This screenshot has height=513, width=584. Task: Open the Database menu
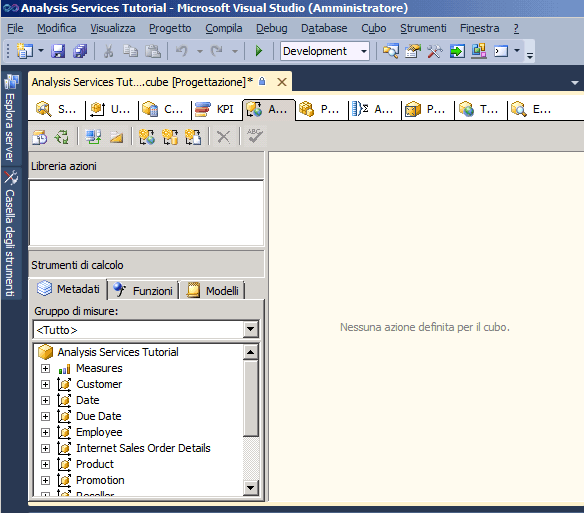pyautogui.click(x=324, y=28)
